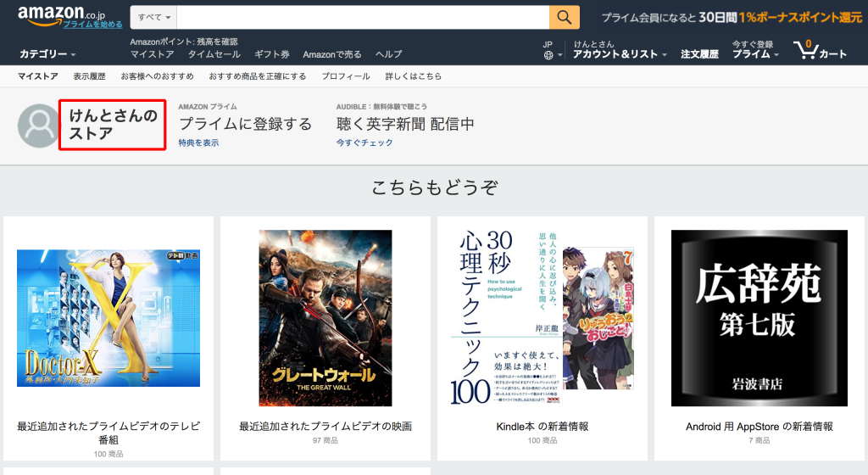Open マイストア in top navigation bar
868x475 pixels.
point(153,54)
